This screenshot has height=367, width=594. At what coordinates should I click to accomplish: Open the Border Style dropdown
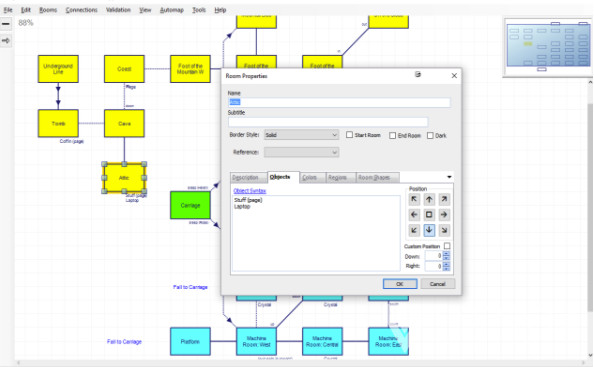pos(301,135)
